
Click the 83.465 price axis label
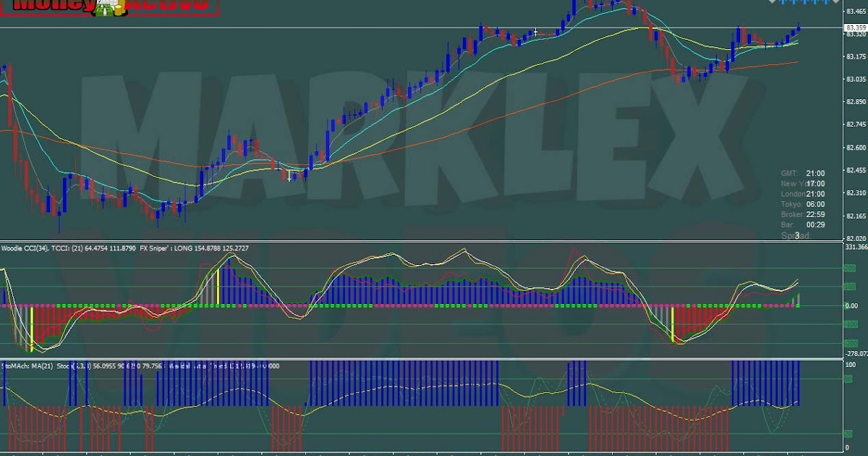click(x=856, y=11)
